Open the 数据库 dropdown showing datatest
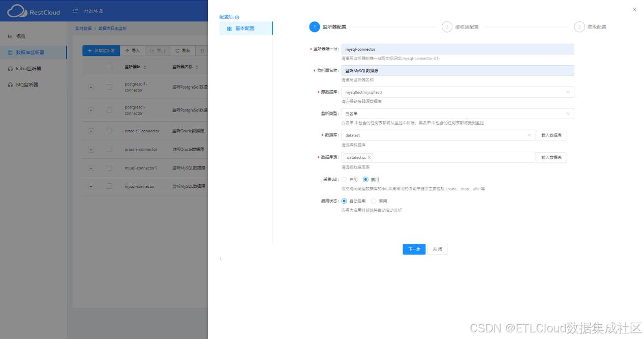Screen dimensions: 644x339 [438, 135]
